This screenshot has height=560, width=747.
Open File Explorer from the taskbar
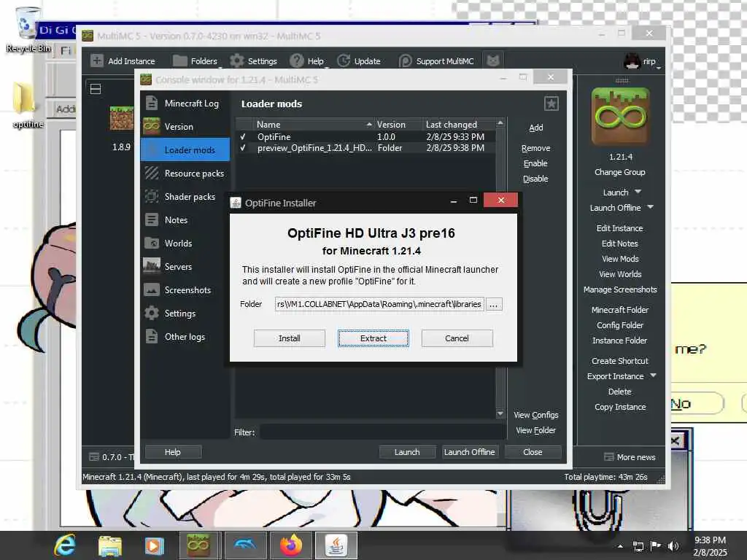tap(110, 545)
